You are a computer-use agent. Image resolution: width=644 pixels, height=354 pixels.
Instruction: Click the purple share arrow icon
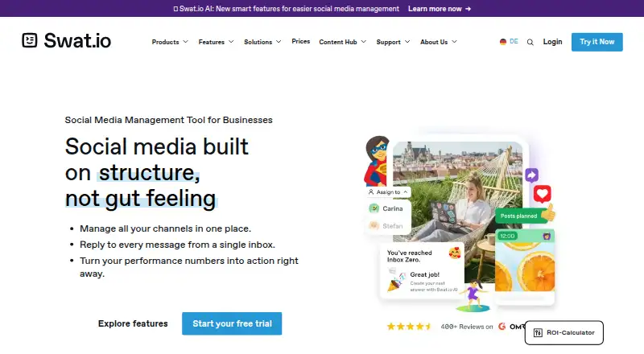tap(531, 175)
